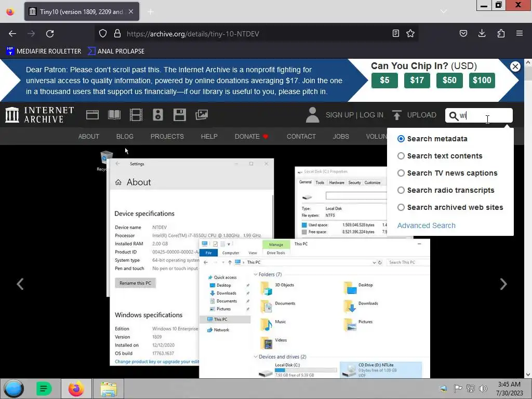Click the Tiny10 screenshot preview image
The image size is (532, 399).
[x=263, y=263]
